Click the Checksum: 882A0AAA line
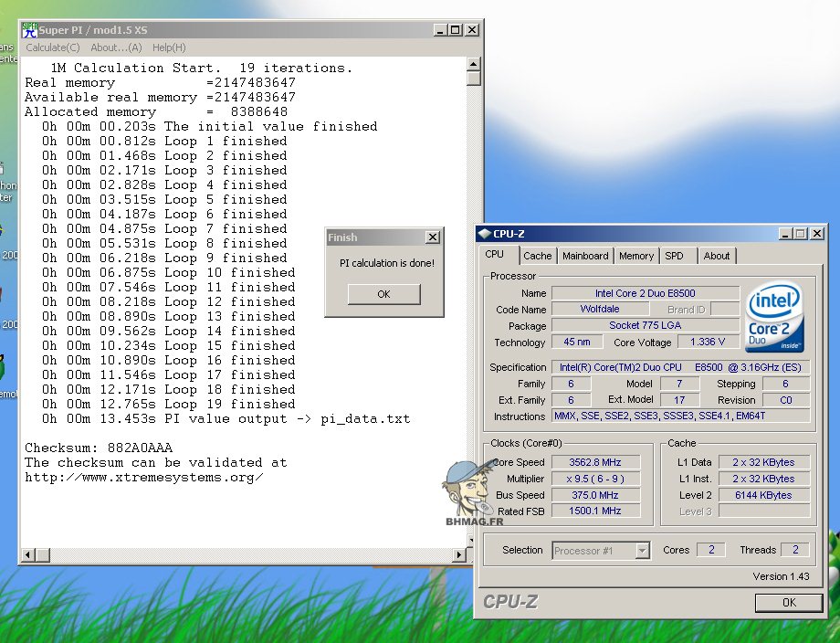Viewport: 840px width, 643px height. (x=99, y=448)
